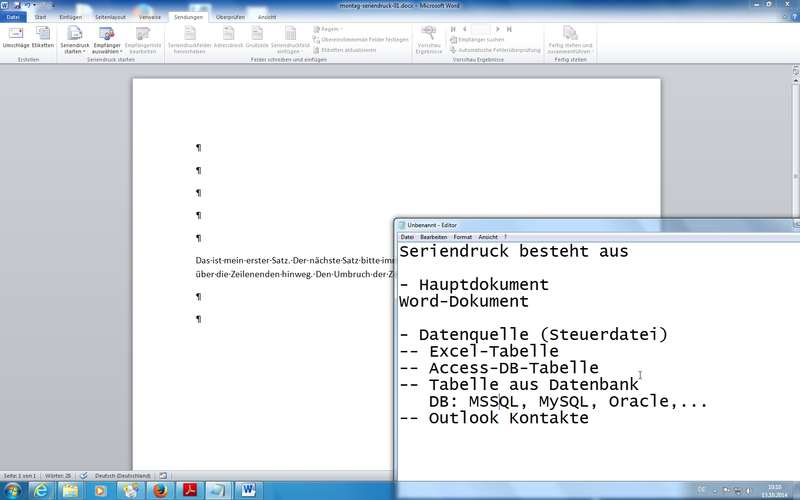
Task: Open the Datei tab in Word
Action: coord(13,17)
